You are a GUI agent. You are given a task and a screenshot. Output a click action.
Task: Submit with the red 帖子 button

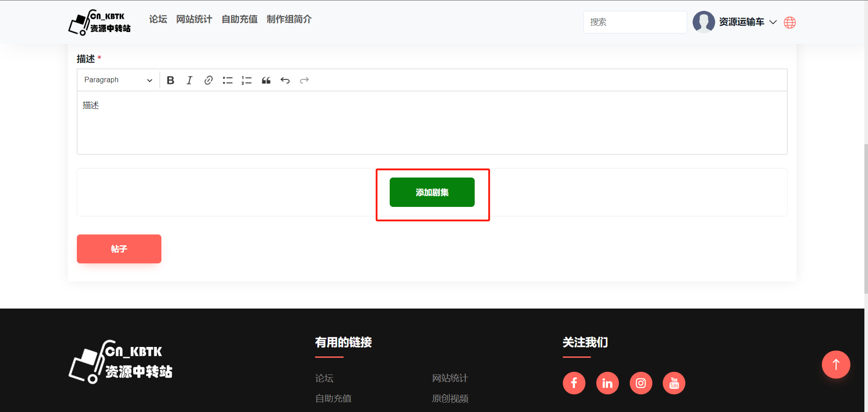coord(119,249)
